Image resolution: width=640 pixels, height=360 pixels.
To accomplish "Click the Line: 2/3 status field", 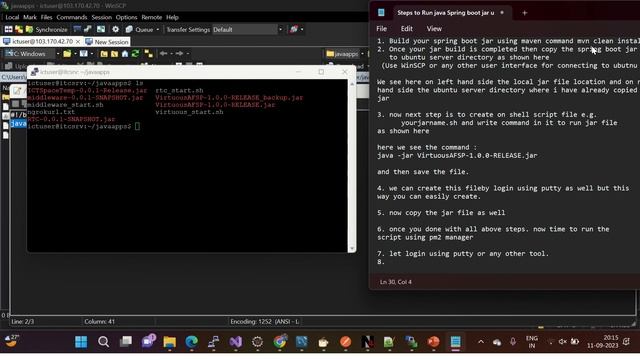I will click(22, 322).
